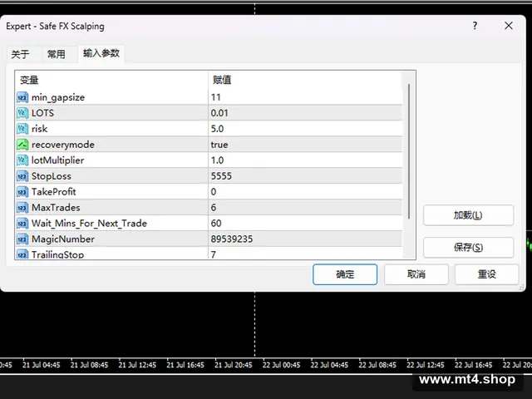Screen dimensions: 532x399
Task: Click the StopLoss parameter icon
Action: [22, 176]
